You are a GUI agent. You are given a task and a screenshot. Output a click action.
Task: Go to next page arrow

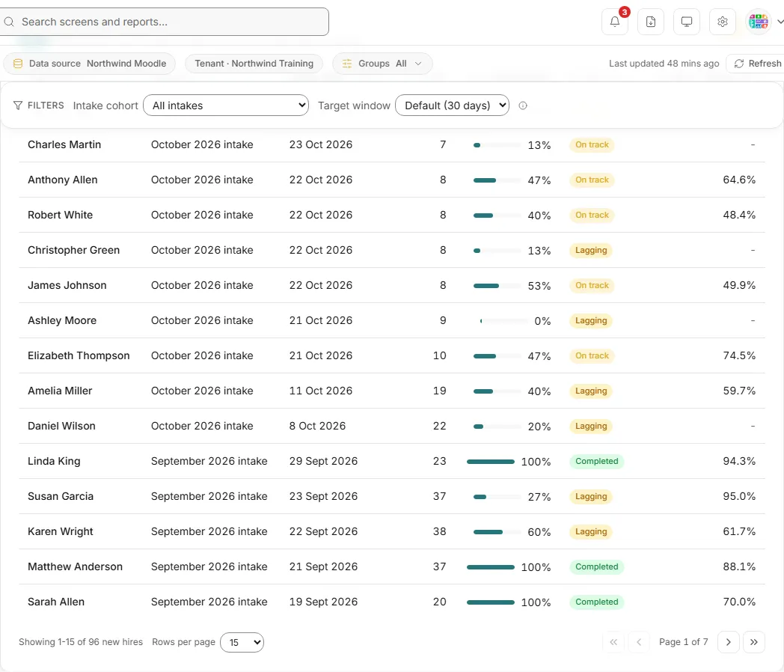[x=729, y=642]
